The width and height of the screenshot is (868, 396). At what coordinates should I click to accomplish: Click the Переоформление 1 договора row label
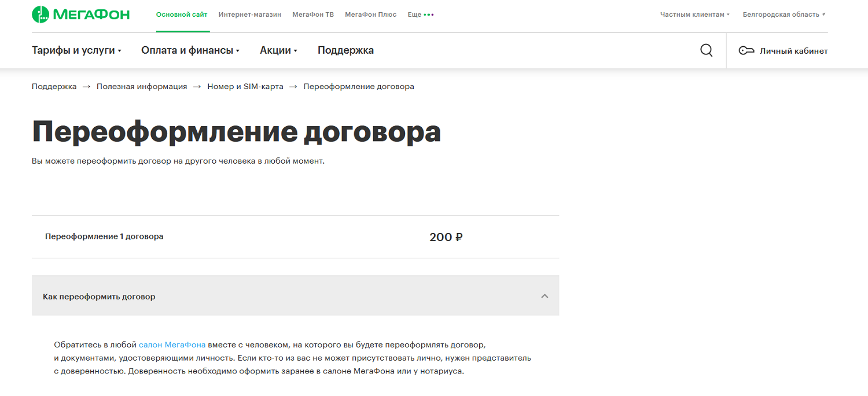coord(104,236)
